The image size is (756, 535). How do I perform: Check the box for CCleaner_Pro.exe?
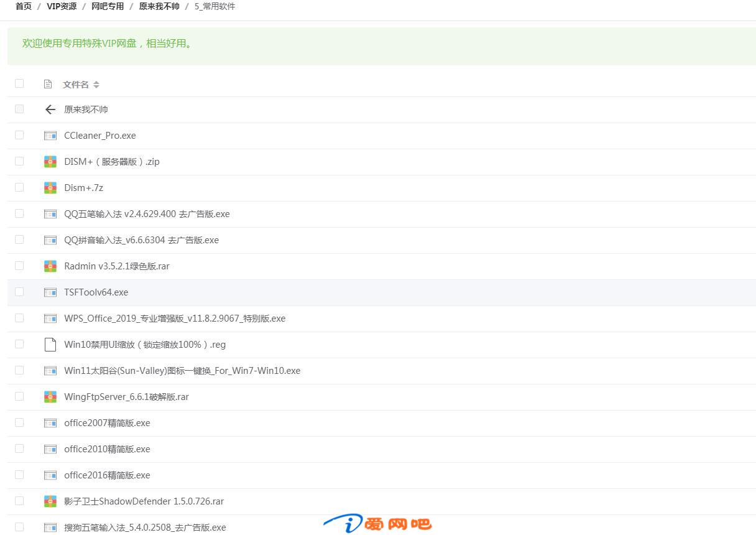[19, 135]
